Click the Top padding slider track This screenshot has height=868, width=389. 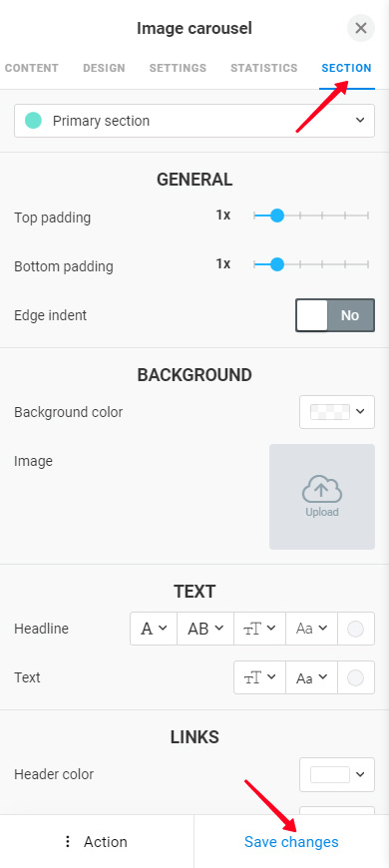point(311,216)
